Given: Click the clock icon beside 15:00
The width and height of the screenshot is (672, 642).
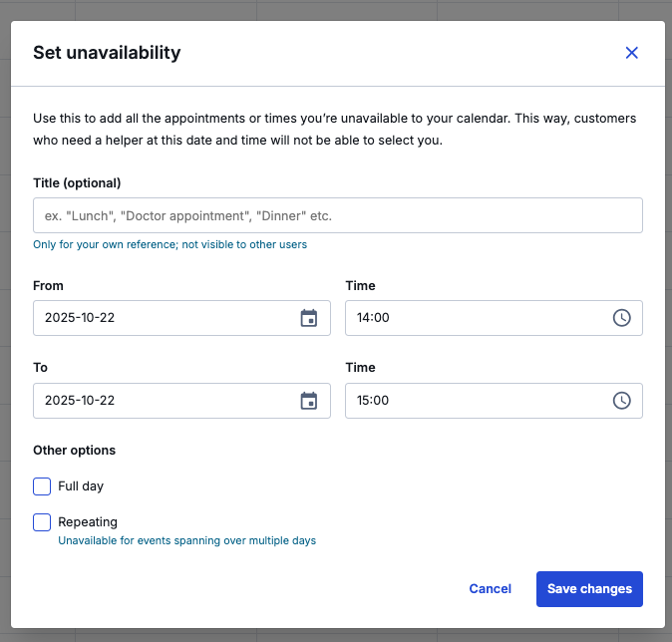Looking at the screenshot, I should point(621,401).
